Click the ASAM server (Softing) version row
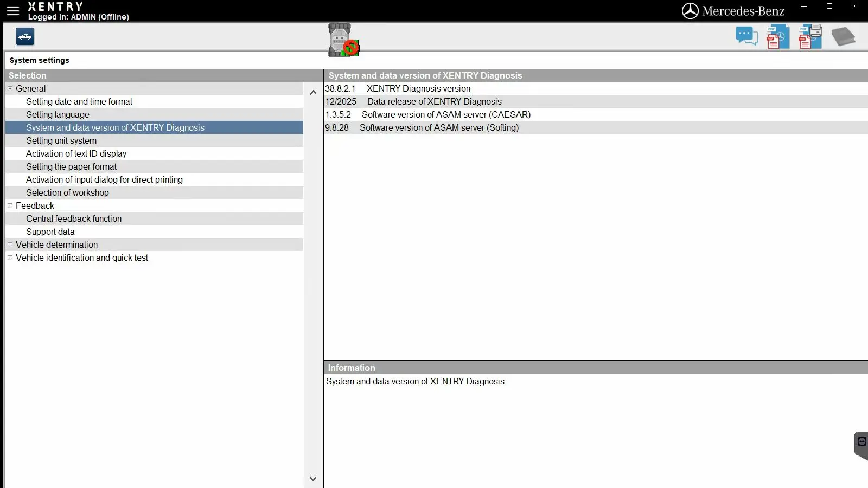Image resolution: width=868 pixels, height=488 pixels. click(596, 128)
